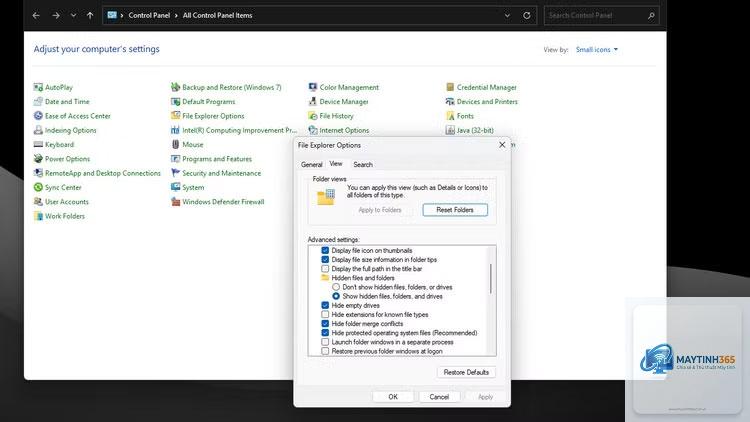Go back with the left arrow
The height and width of the screenshot is (422, 750).
click(x=36, y=15)
